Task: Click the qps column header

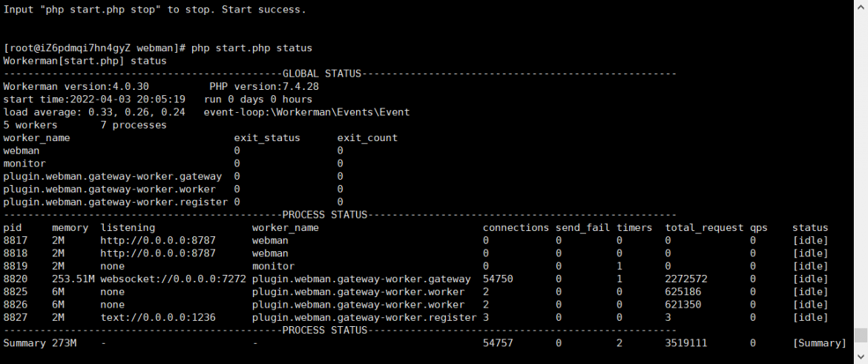Action: [x=759, y=228]
